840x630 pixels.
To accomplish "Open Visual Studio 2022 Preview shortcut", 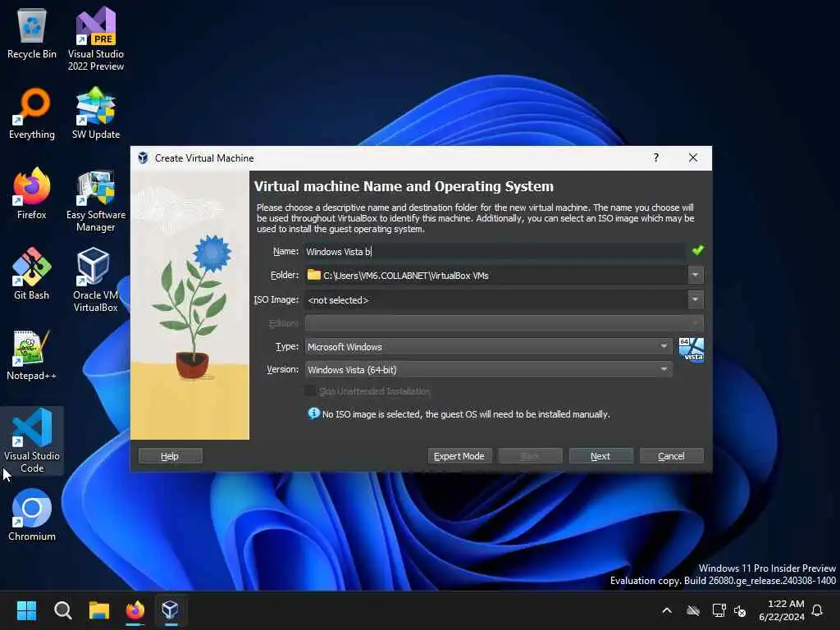I will point(95,39).
